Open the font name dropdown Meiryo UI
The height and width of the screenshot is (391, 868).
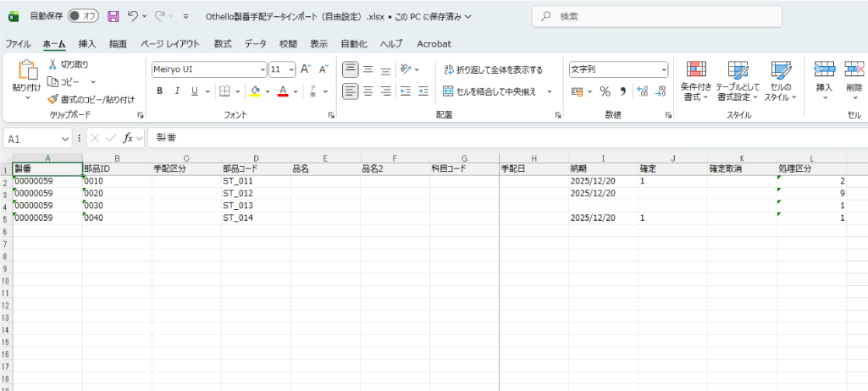[262, 69]
